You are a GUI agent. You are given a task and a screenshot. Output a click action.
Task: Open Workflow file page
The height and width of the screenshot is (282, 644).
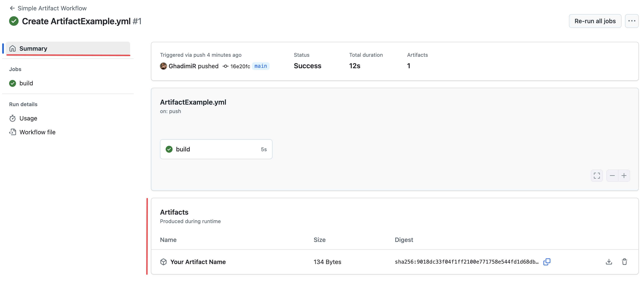37,132
